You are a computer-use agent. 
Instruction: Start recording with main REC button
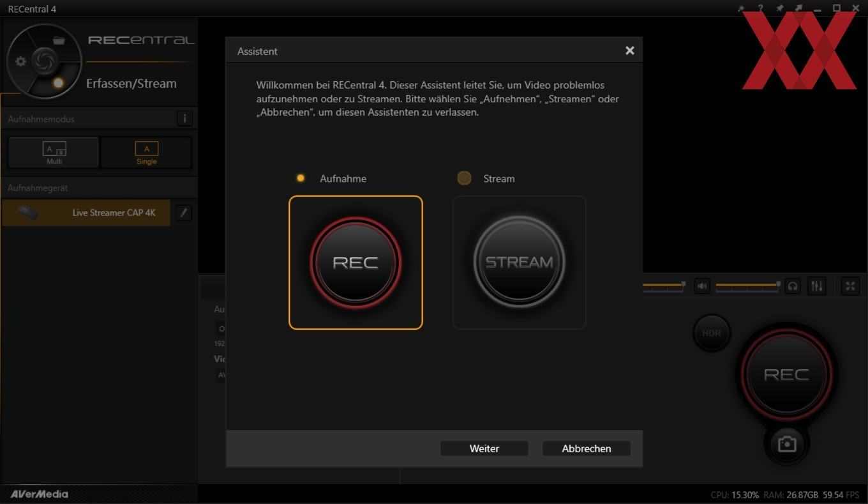(x=786, y=374)
